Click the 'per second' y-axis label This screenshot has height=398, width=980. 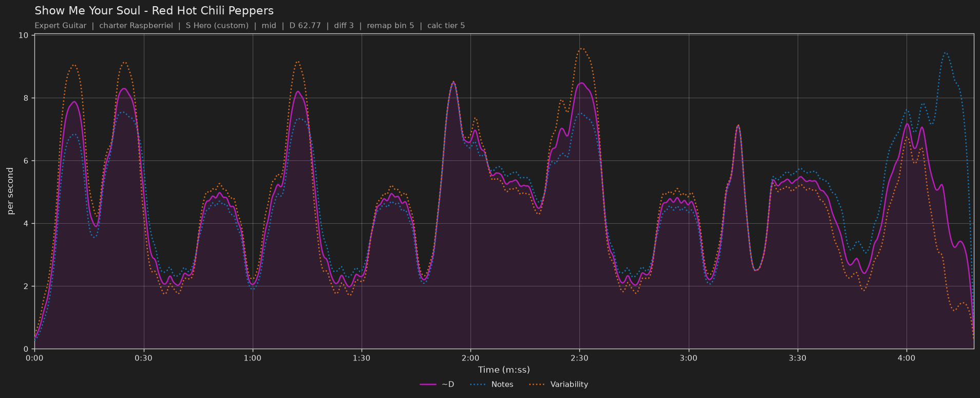11,191
